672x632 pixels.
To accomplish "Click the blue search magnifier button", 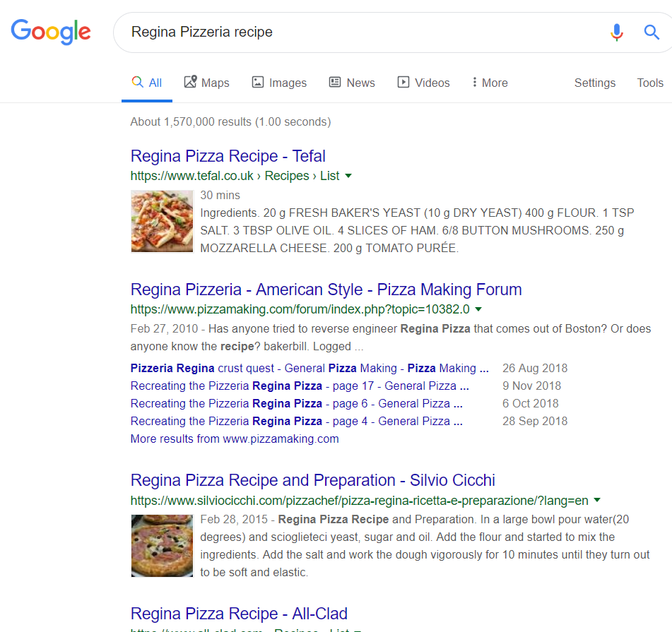I will [652, 32].
